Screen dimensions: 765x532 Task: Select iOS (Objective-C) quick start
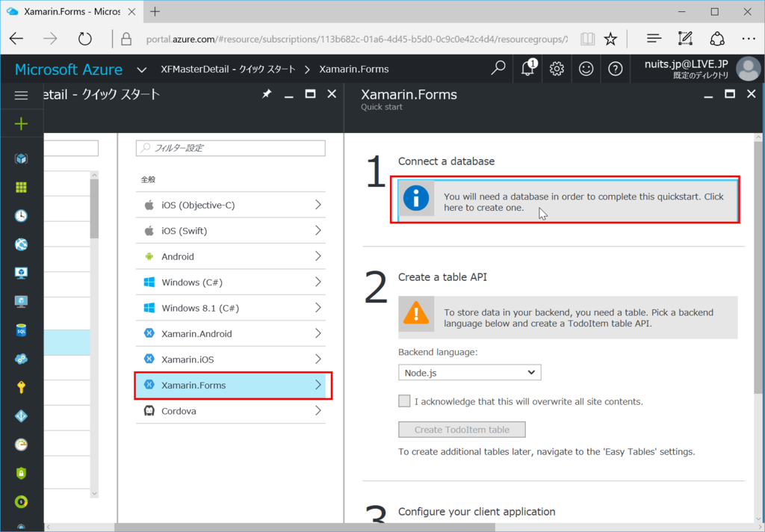(x=230, y=205)
